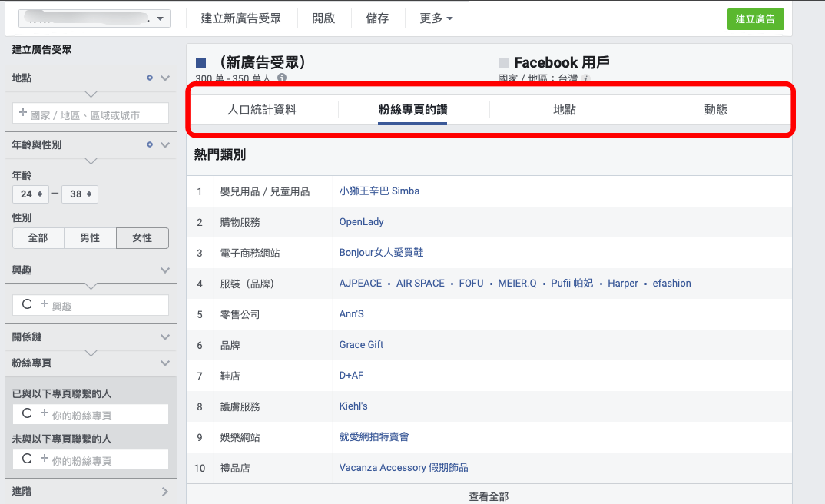Click 儲存 in top menu

point(377,18)
